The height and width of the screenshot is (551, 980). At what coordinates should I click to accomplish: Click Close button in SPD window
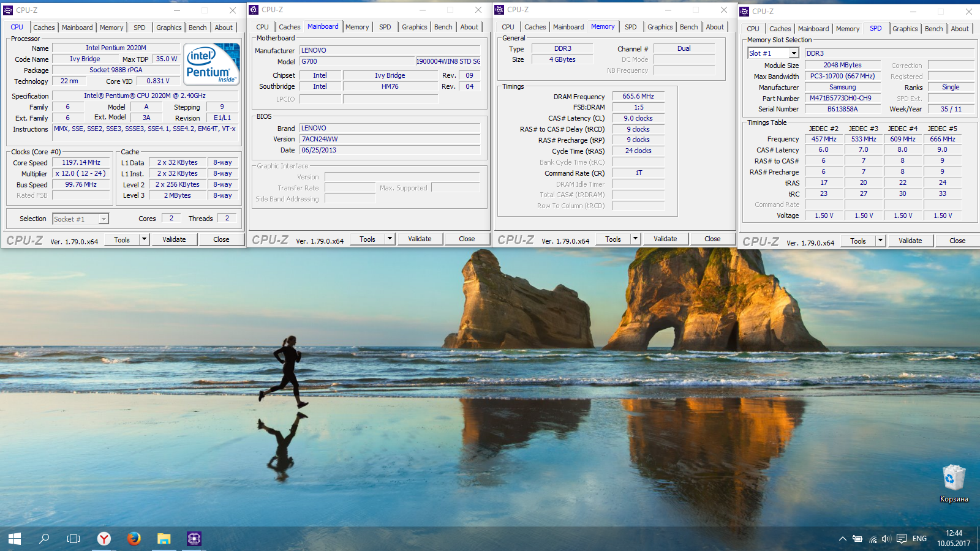coord(957,241)
